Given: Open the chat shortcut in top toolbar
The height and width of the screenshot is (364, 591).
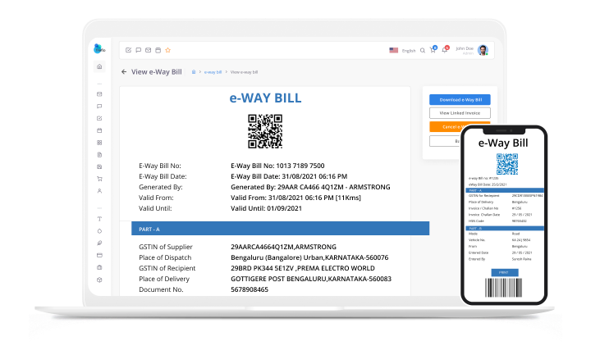Looking at the screenshot, I should 139,50.
